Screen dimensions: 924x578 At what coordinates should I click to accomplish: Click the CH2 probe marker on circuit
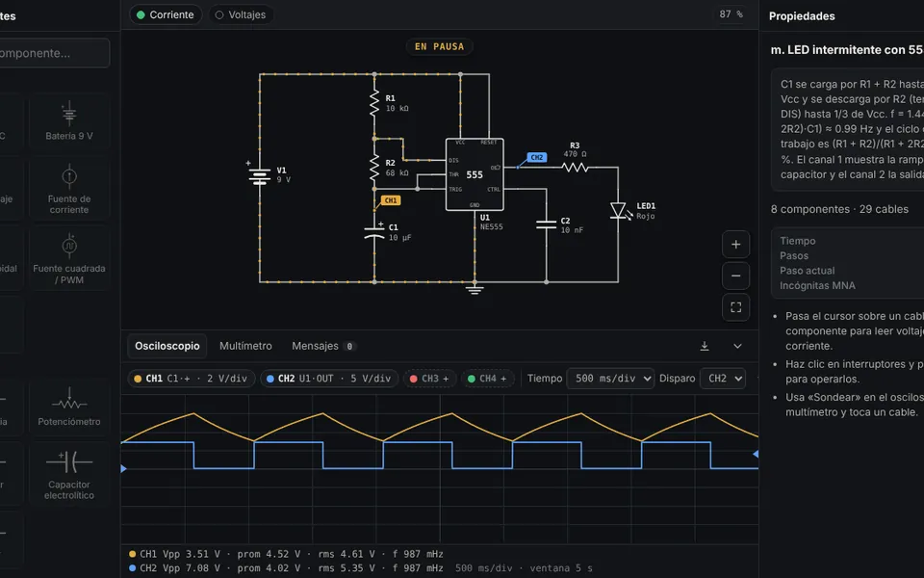537,157
